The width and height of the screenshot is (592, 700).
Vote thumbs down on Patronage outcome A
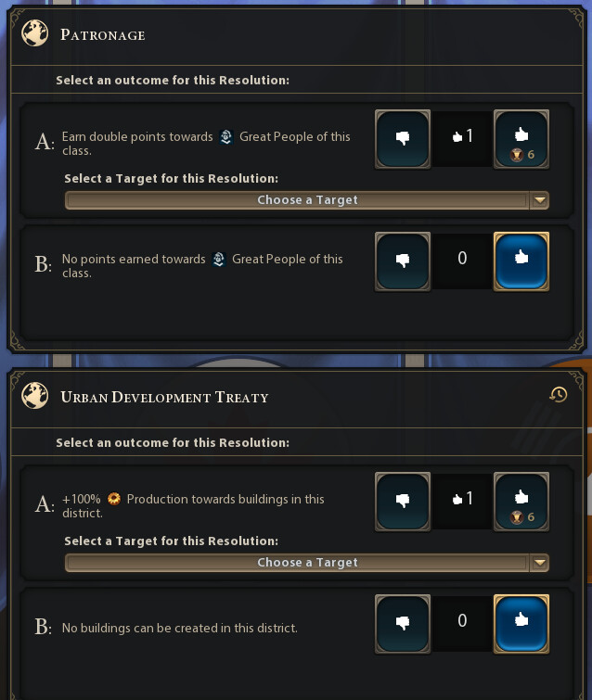pos(403,139)
